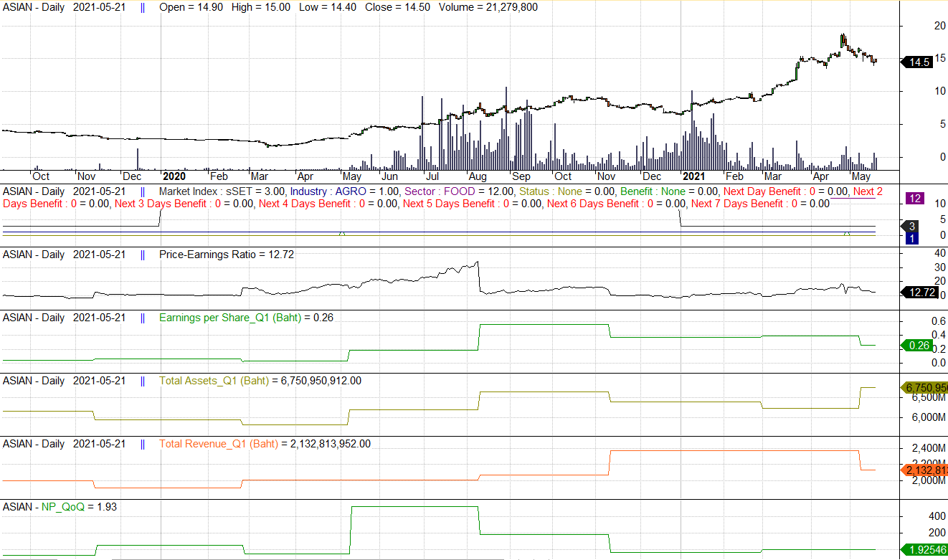Click the green 0.26 EPS value tag
This screenshot has width=948, height=560.
click(x=919, y=346)
